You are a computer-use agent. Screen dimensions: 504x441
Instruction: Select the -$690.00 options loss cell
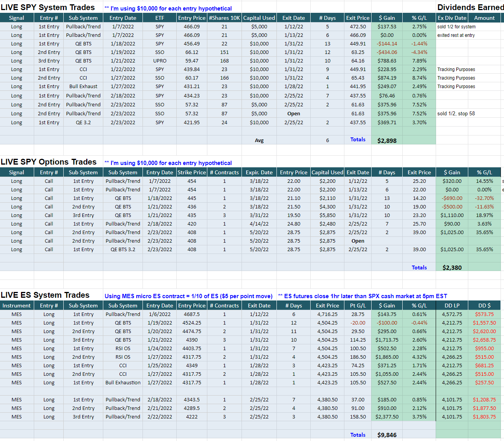pyautogui.click(x=452, y=198)
